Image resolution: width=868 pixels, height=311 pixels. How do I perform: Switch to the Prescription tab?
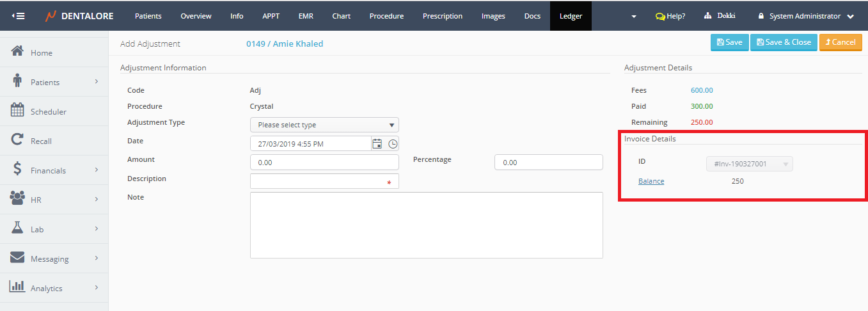(443, 16)
